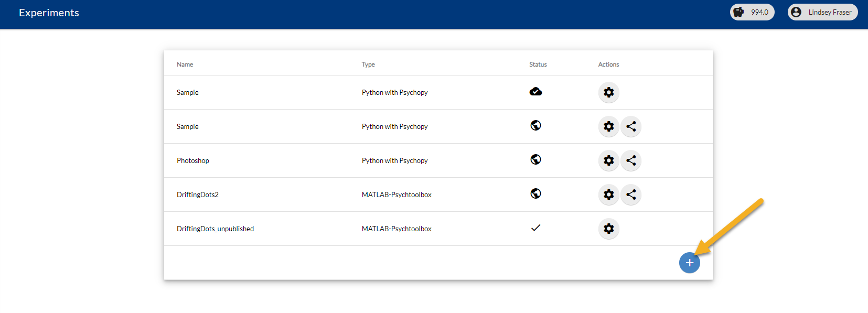
Task: Add a new experiment with the plus button
Action: [x=689, y=263]
